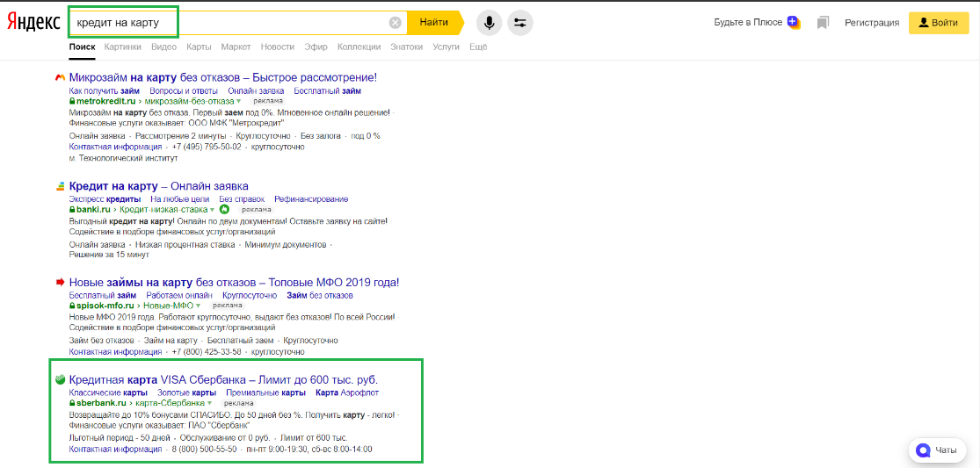This screenshot has height=468, width=980.
Task: Click the Рефинансирование sitelink
Action: (311, 199)
